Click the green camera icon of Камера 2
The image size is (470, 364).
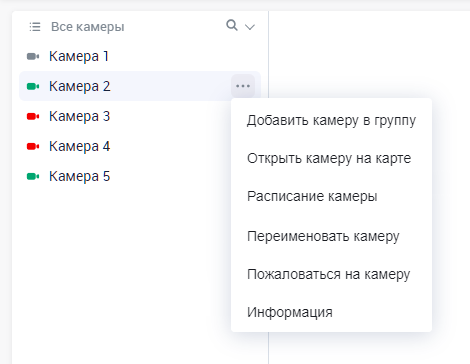[x=33, y=86]
